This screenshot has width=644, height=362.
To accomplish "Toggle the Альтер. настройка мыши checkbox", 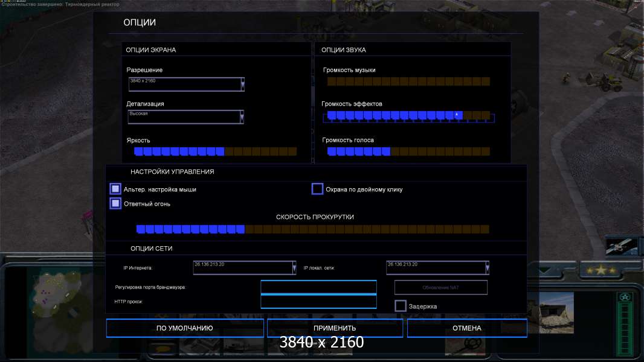I will coord(115,189).
